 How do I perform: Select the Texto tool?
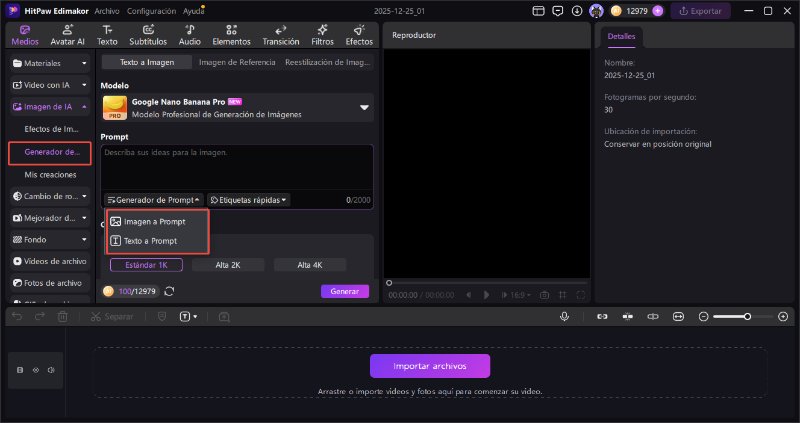pyautogui.click(x=107, y=35)
